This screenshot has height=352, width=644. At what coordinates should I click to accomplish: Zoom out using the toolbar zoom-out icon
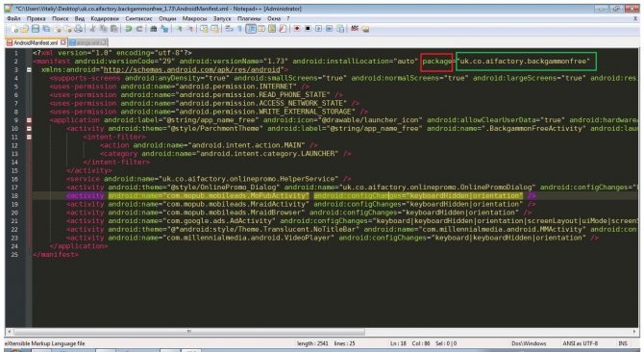tap(190, 29)
